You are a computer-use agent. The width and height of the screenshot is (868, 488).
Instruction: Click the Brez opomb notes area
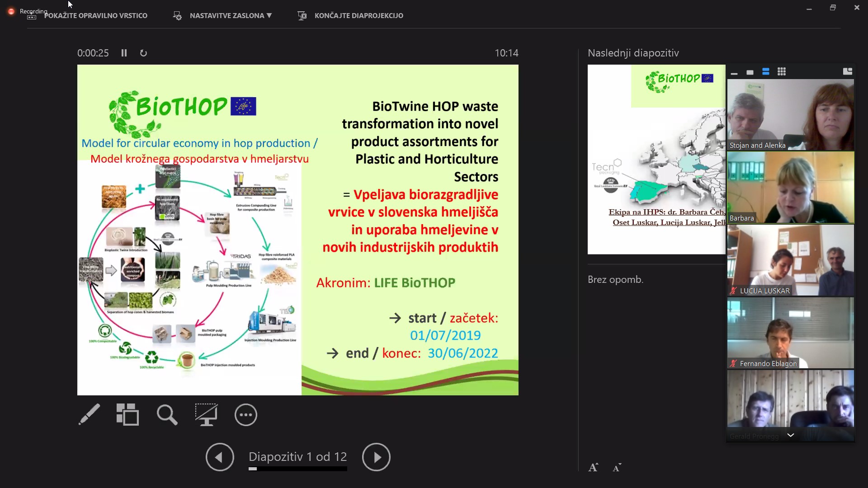[x=615, y=279]
